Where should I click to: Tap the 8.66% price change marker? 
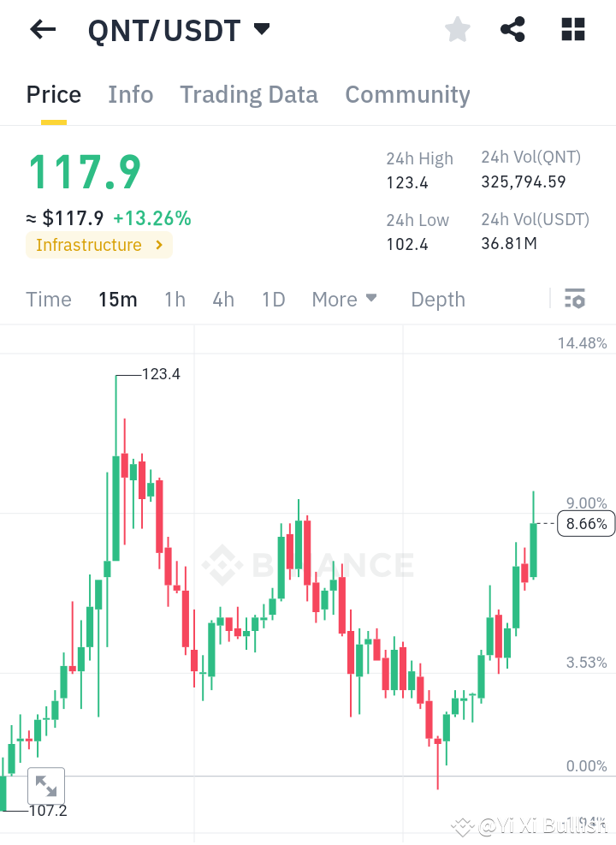pyautogui.click(x=585, y=523)
